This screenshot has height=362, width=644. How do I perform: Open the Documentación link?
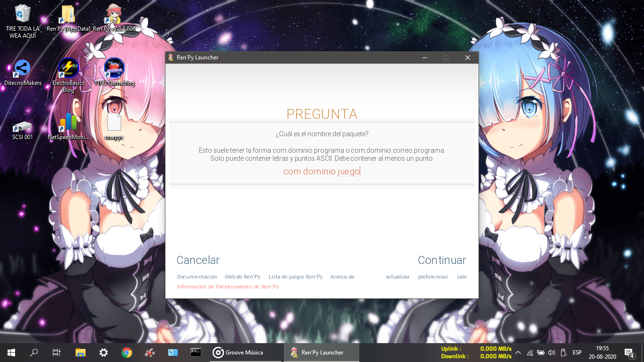pyautogui.click(x=197, y=277)
